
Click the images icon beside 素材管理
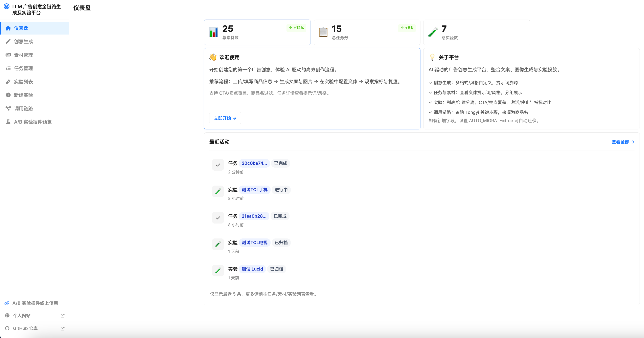coord(8,55)
